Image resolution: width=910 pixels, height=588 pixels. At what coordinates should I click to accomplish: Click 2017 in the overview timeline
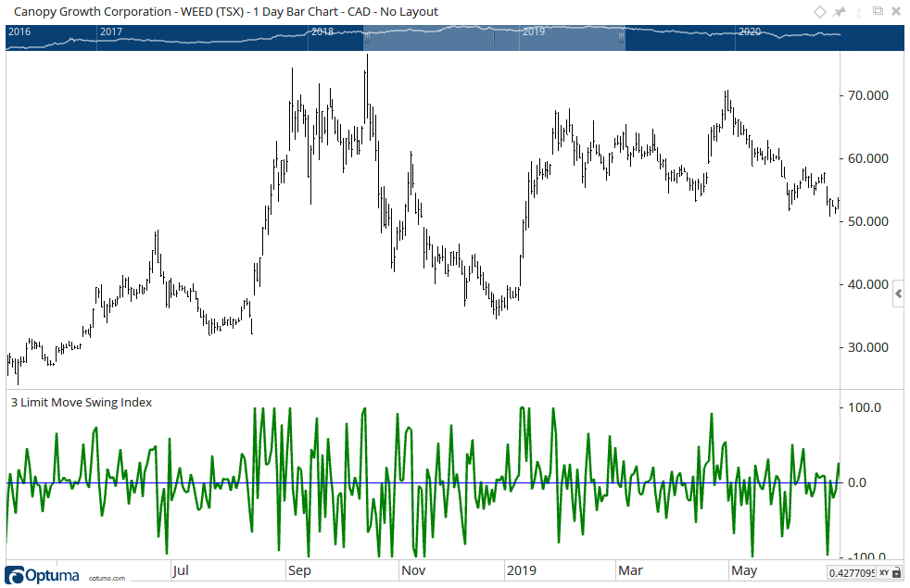coord(111,31)
